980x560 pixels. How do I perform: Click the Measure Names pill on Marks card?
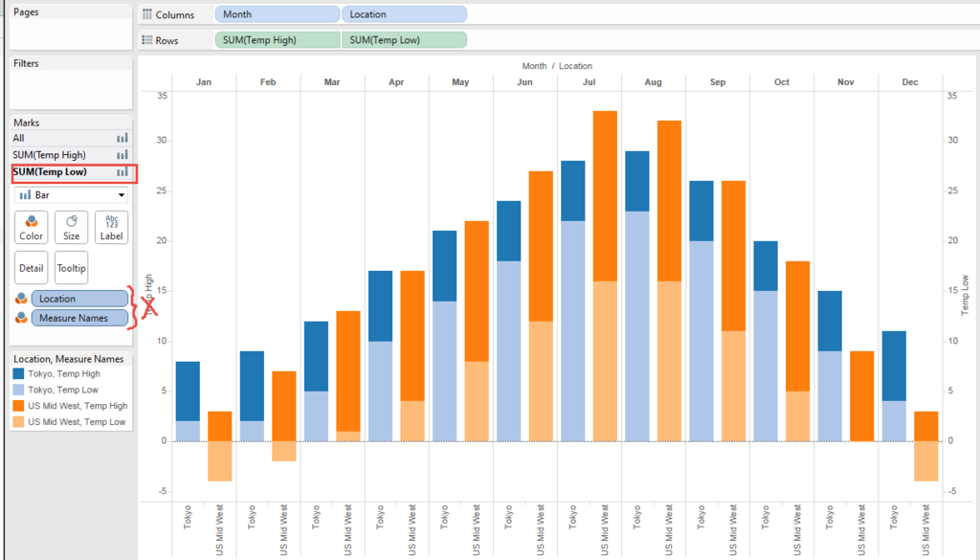79,318
